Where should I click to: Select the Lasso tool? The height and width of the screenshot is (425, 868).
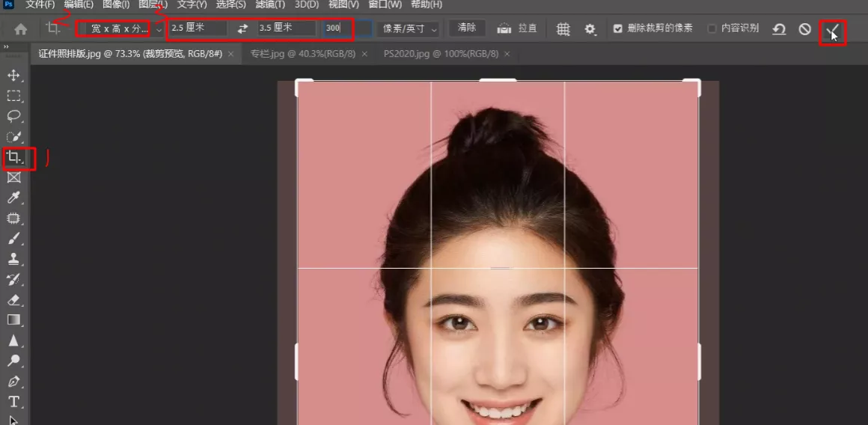(13, 116)
